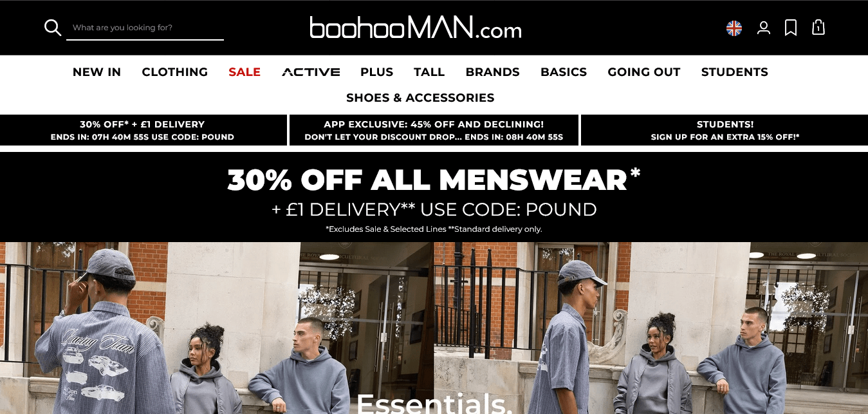Open the PLUS category
Viewport: 868px width, 414px height.
pos(376,72)
